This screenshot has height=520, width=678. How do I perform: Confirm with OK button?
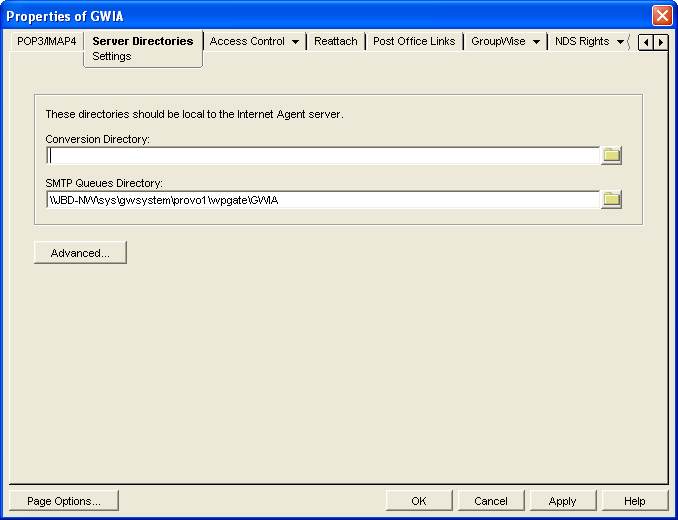pyautogui.click(x=419, y=501)
